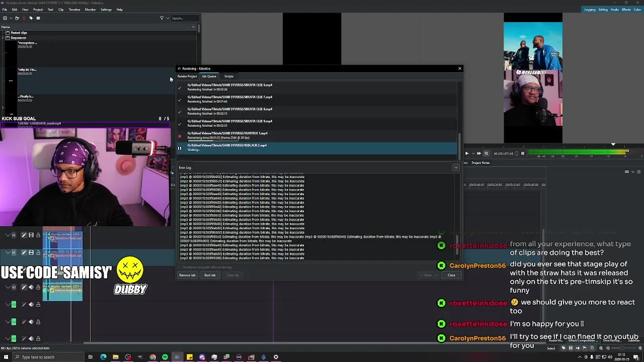
Task: Toggle A3 track effects wand icon
Action: click(x=24, y=304)
